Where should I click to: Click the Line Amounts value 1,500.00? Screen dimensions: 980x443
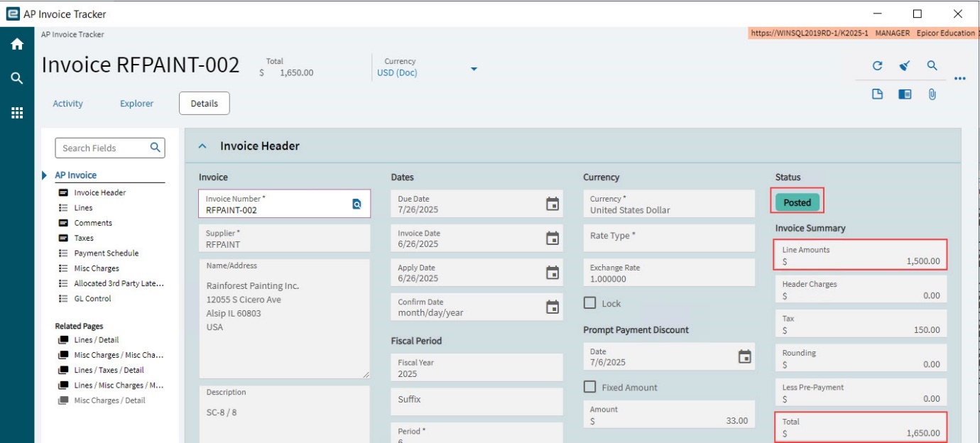click(922, 261)
